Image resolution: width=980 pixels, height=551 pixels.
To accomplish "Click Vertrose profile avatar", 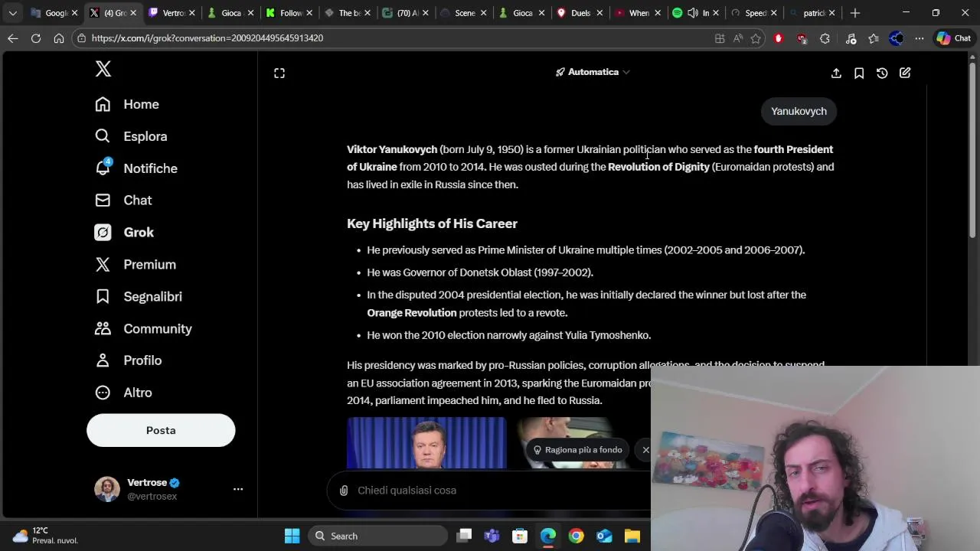I will click(107, 489).
